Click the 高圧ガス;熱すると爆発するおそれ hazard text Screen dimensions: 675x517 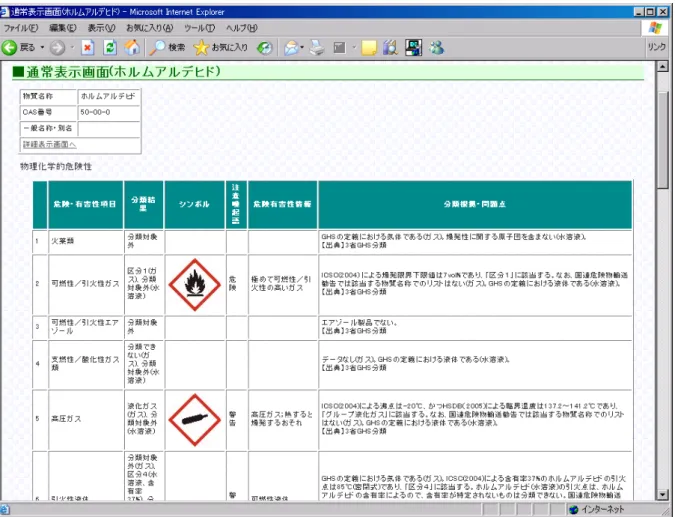[x=282, y=418]
